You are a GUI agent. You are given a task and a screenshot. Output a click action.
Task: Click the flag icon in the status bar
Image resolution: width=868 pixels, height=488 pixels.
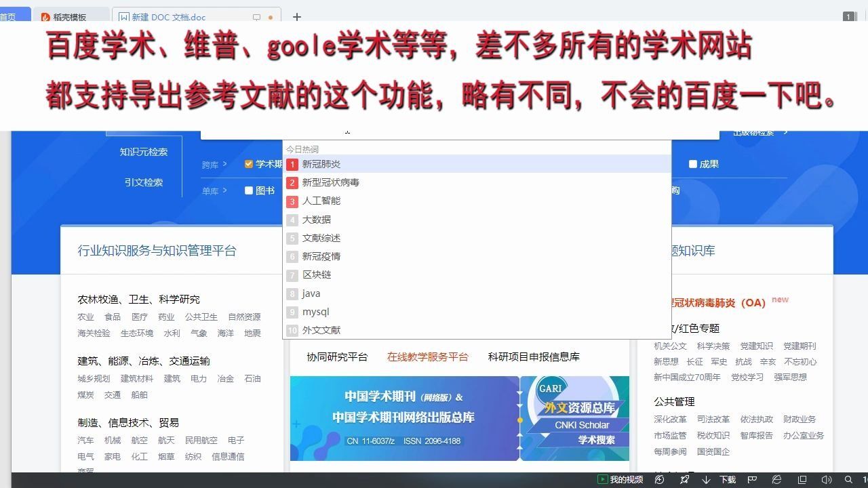[752, 480]
